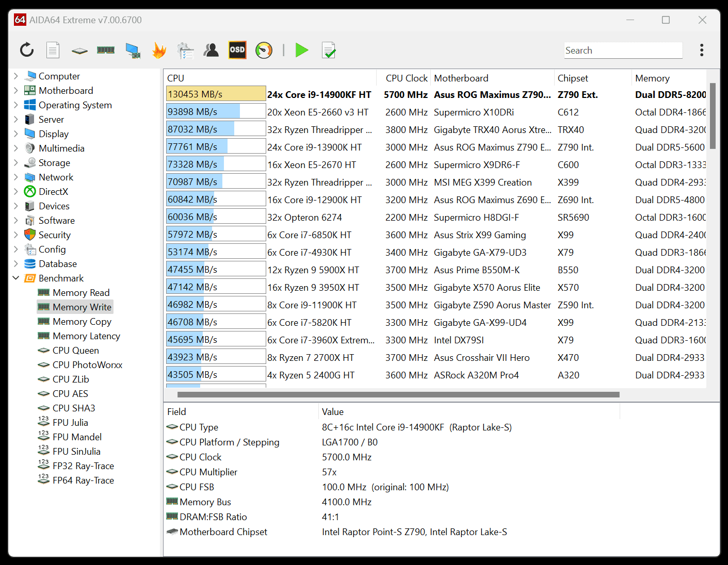Viewport: 728px width, 565px height.
Task: Sort by Motherboard column header
Action: click(x=493, y=78)
